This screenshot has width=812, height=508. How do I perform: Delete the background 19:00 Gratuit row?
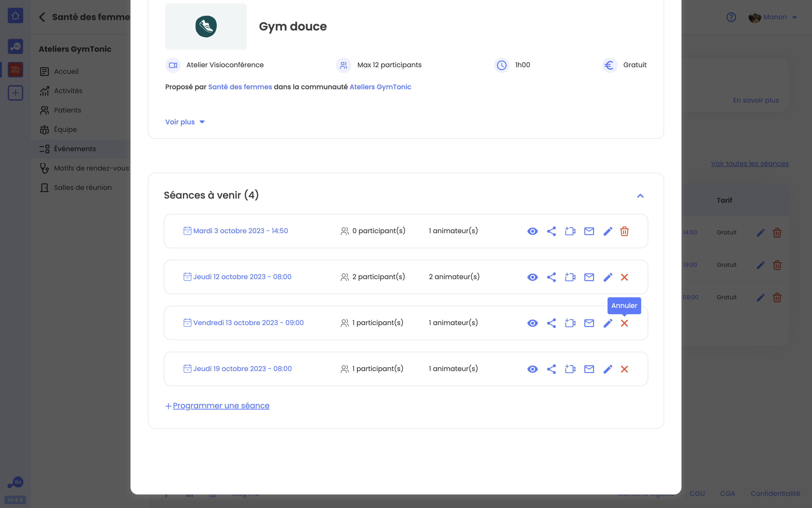point(777,265)
